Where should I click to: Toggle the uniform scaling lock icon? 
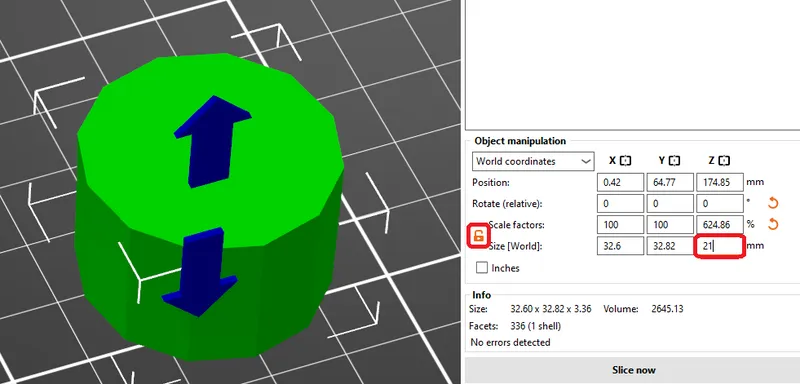coord(479,235)
